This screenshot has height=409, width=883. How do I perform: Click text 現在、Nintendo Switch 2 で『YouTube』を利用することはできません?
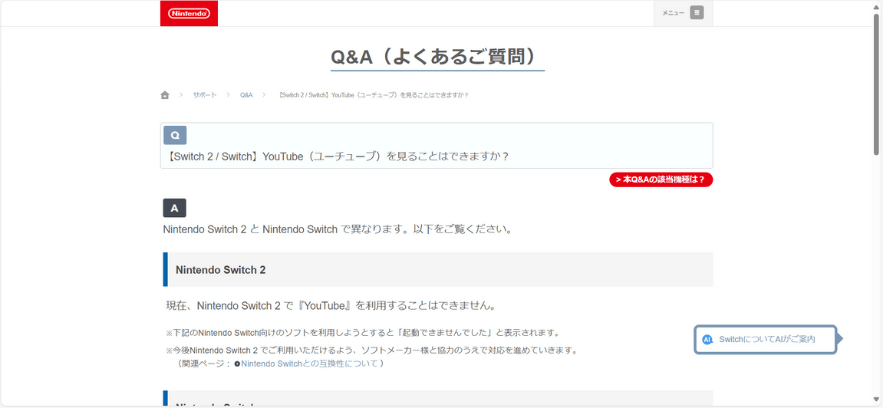click(330, 306)
